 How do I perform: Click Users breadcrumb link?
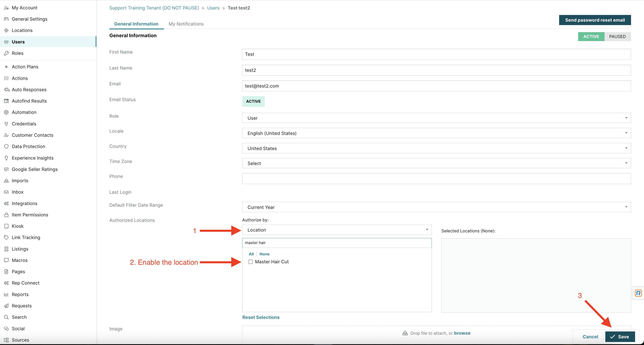tap(213, 8)
